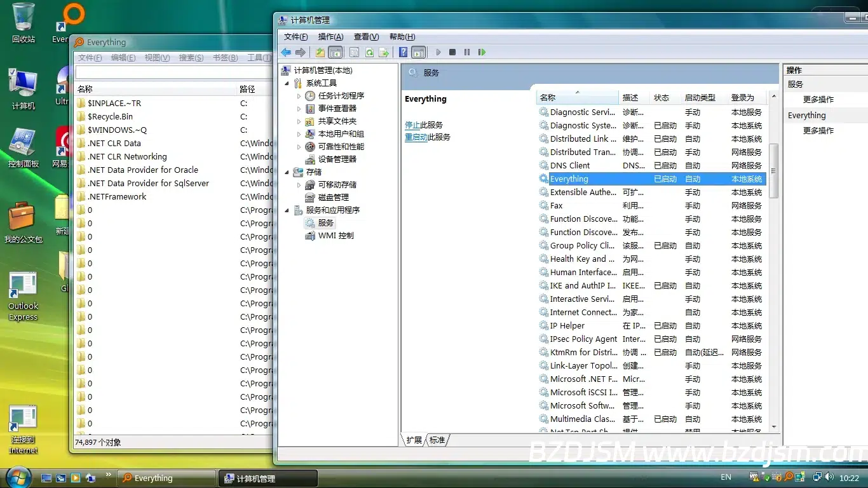Open 帮助(H) menu in 计算机管理
Image resolution: width=868 pixels, height=488 pixels.
[x=402, y=37]
